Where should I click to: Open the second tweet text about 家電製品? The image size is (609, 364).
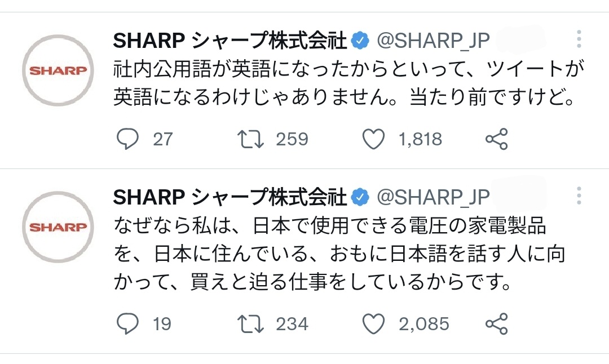[x=338, y=254]
